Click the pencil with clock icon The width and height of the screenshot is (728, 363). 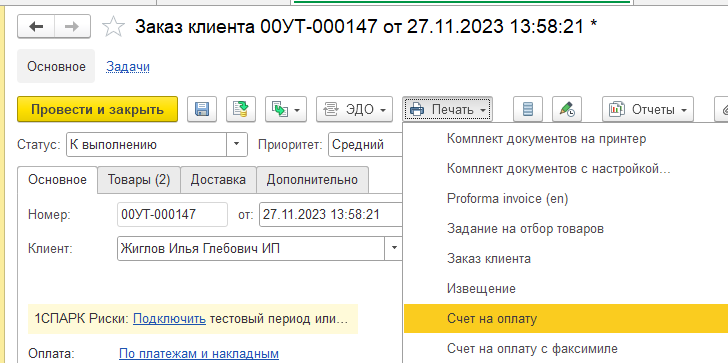click(567, 110)
